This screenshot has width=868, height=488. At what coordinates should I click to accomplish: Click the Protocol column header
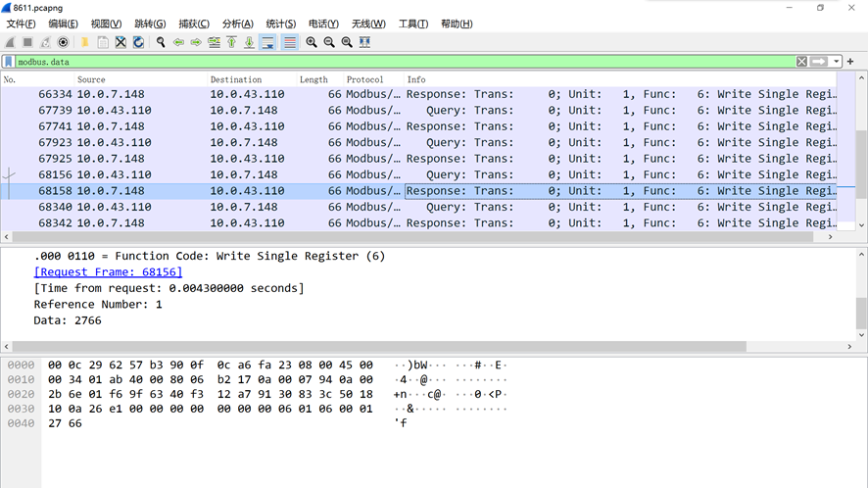[364, 79]
